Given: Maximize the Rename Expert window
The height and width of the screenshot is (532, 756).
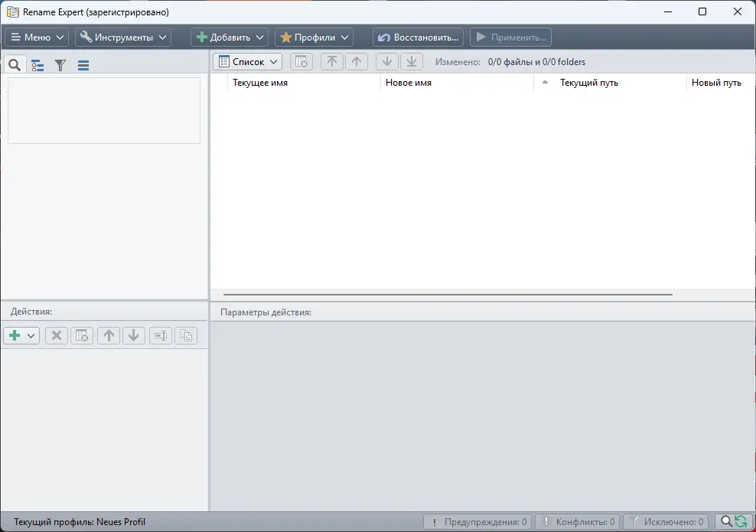Looking at the screenshot, I should pyautogui.click(x=702, y=11).
